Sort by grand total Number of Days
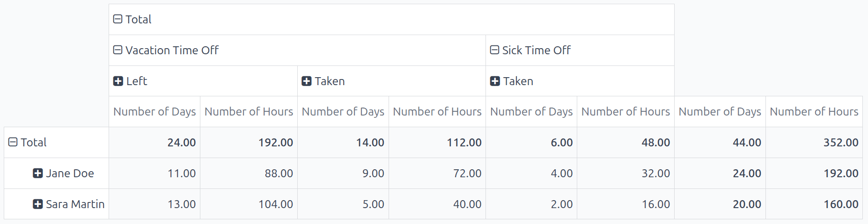The height and width of the screenshot is (224, 868). click(x=720, y=112)
